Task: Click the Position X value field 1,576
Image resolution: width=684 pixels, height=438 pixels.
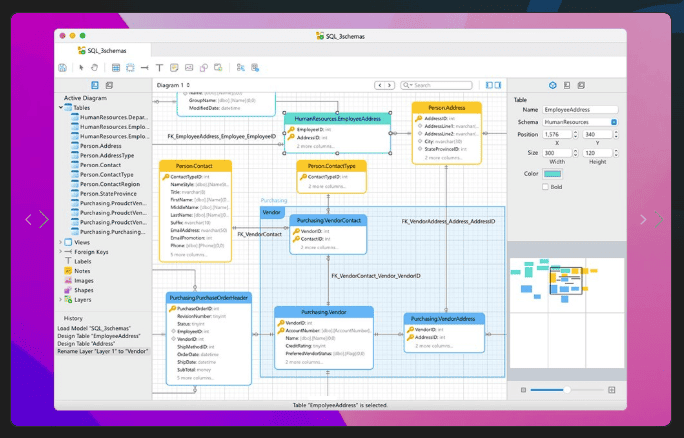Action: coord(557,134)
